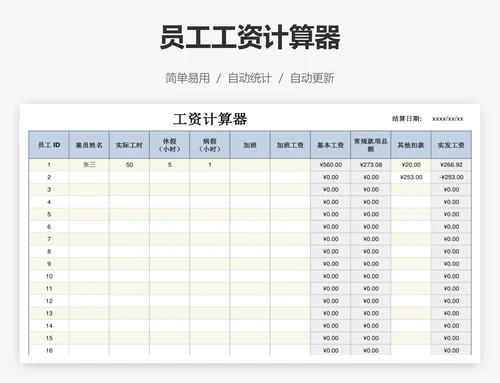500x383 pixels.
Task: Select the 实发工资 ¥0.00 cell in row 3
Action: click(x=451, y=189)
